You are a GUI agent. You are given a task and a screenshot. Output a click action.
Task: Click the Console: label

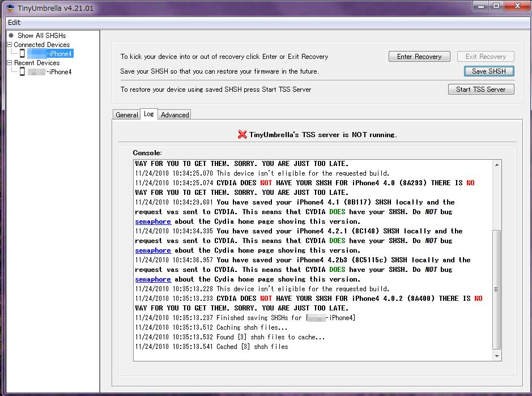147,153
